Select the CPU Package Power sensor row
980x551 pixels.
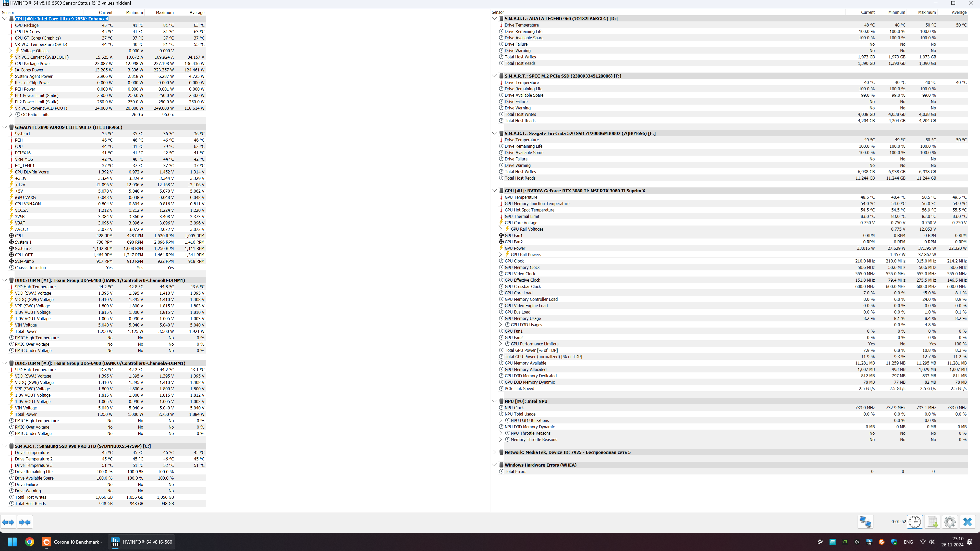point(33,64)
